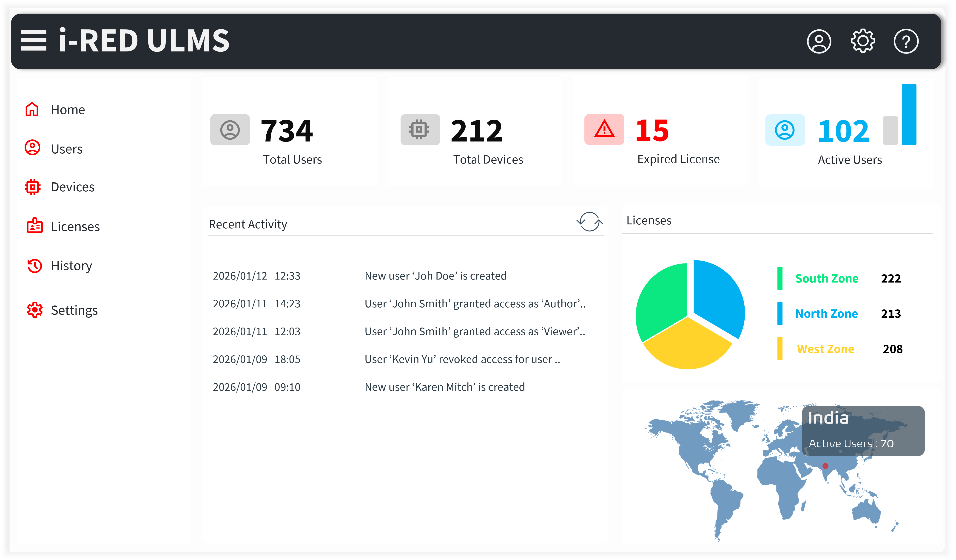The image size is (956, 560).
Task: Click the red India marker on map
Action: (x=825, y=466)
